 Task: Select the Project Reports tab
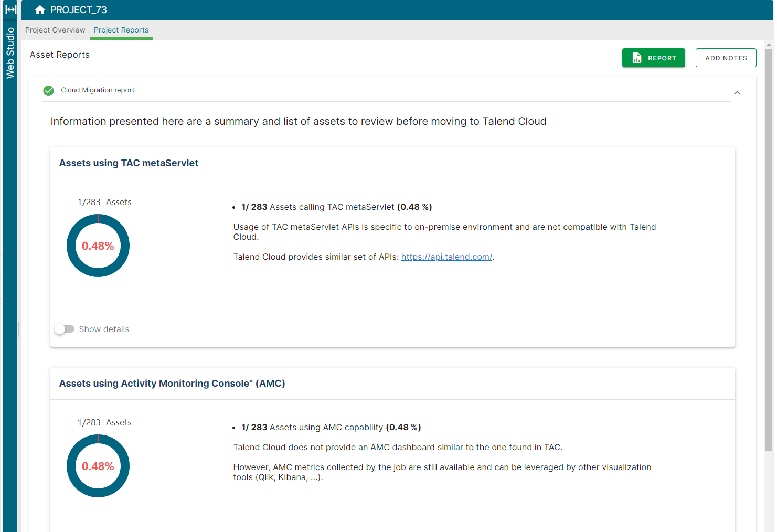point(121,30)
